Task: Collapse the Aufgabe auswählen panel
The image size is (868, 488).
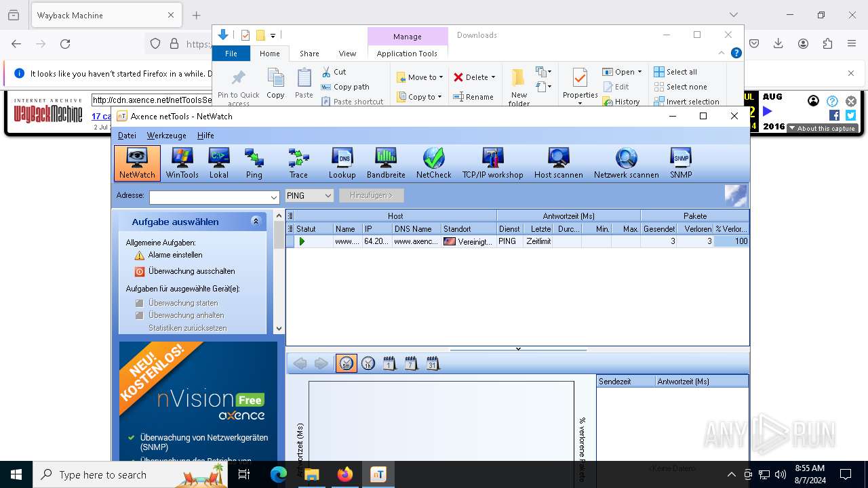Action: pyautogui.click(x=256, y=221)
